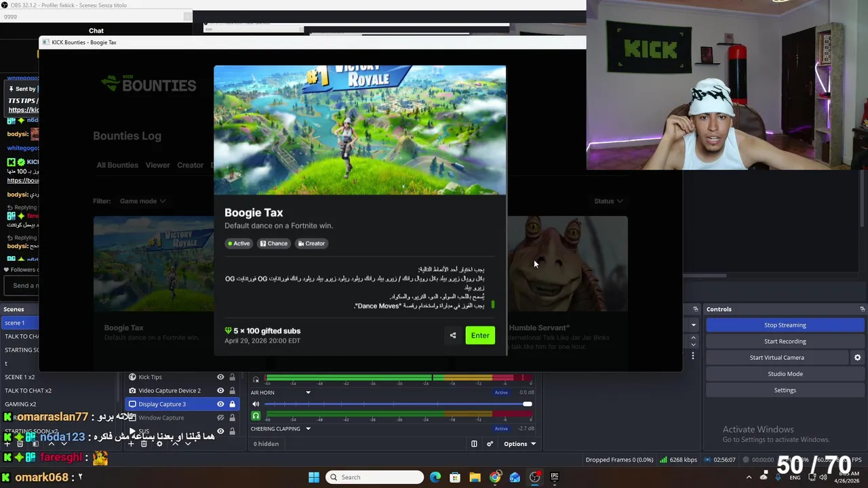Screen dimensions: 868x488
Task: Select the Display Capture 3 source row
Action: [x=182, y=404]
